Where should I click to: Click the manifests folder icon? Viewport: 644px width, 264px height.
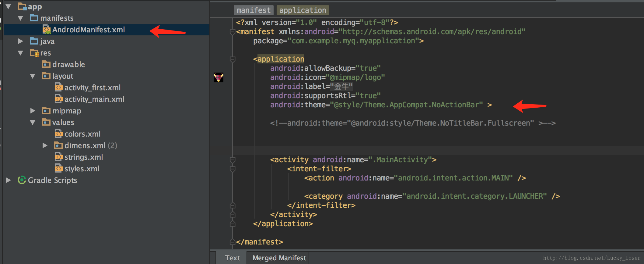tap(34, 18)
